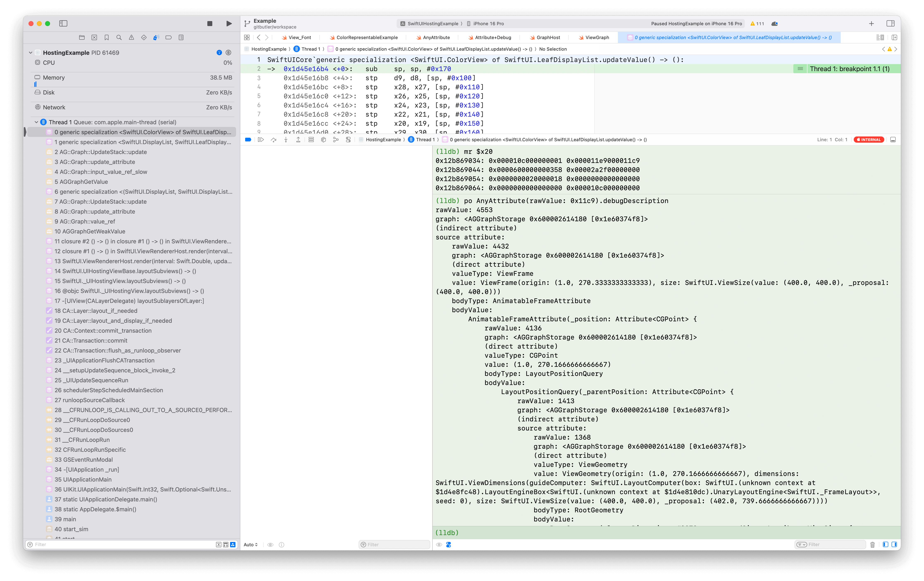
Task: Open the Source Control navigator
Action: (94, 38)
